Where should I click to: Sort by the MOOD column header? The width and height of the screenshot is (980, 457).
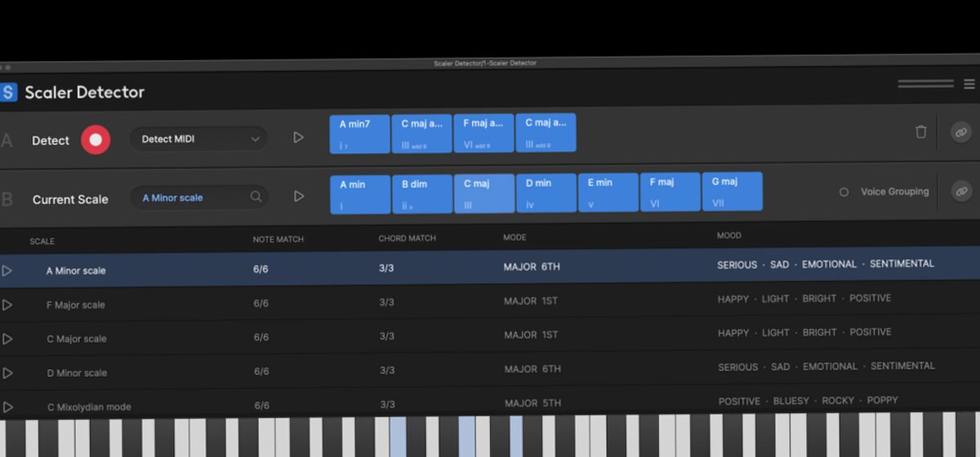[729, 236]
